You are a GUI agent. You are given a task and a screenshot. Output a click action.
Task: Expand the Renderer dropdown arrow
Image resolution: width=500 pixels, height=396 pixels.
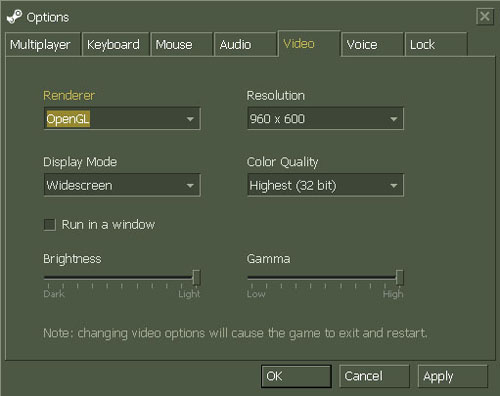190,119
